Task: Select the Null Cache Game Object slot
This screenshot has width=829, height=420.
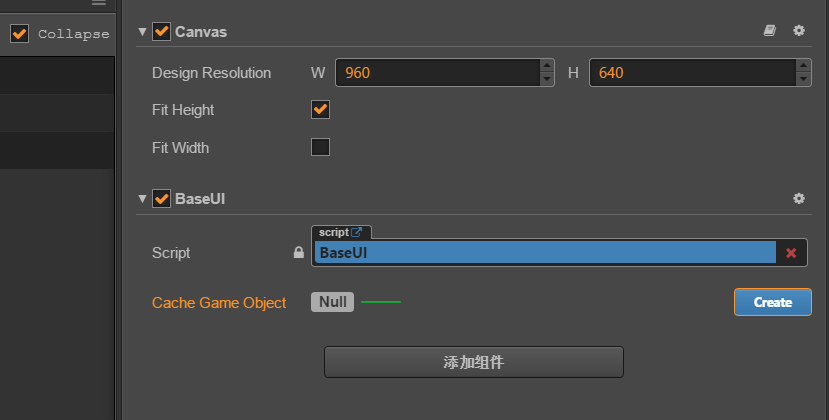Action: pyautogui.click(x=332, y=302)
